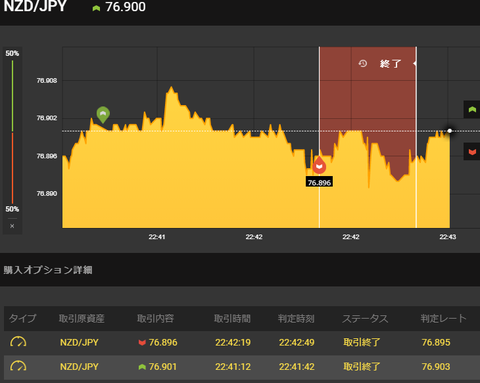480x383 pixels.
Task: Click the ステータス column header
Action: 365,318
